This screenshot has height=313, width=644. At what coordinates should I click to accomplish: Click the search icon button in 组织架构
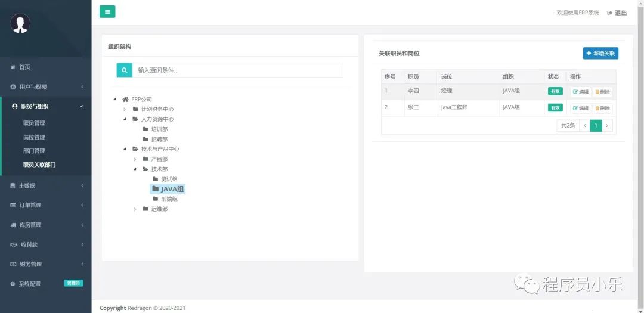tap(125, 70)
